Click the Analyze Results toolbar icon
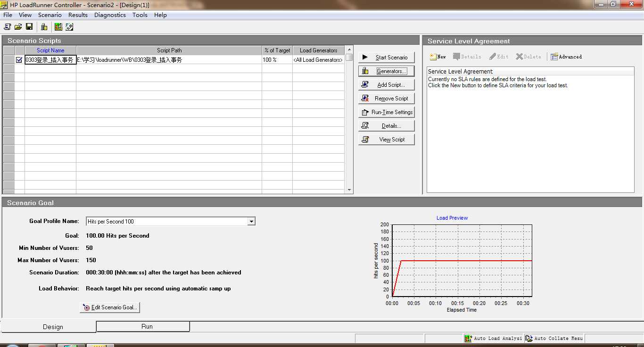Screen dimensions: 644x347 pos(58,27)
